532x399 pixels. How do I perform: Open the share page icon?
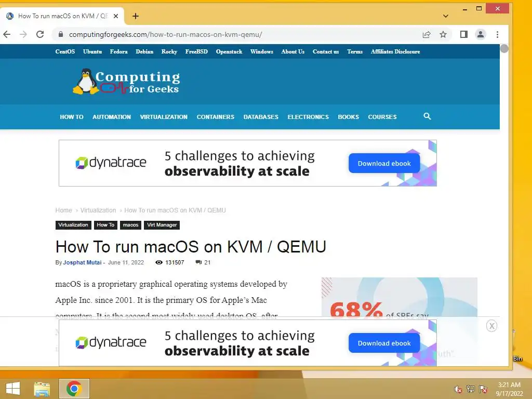427,34
